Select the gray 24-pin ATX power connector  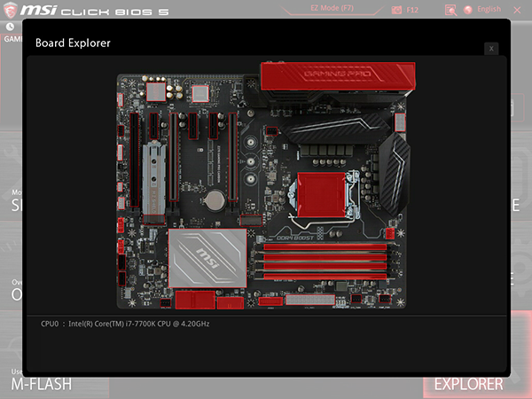310,300
